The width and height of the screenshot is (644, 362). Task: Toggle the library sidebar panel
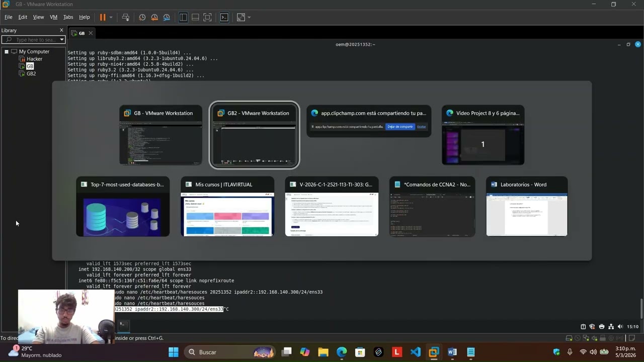(x=183, y=17)
